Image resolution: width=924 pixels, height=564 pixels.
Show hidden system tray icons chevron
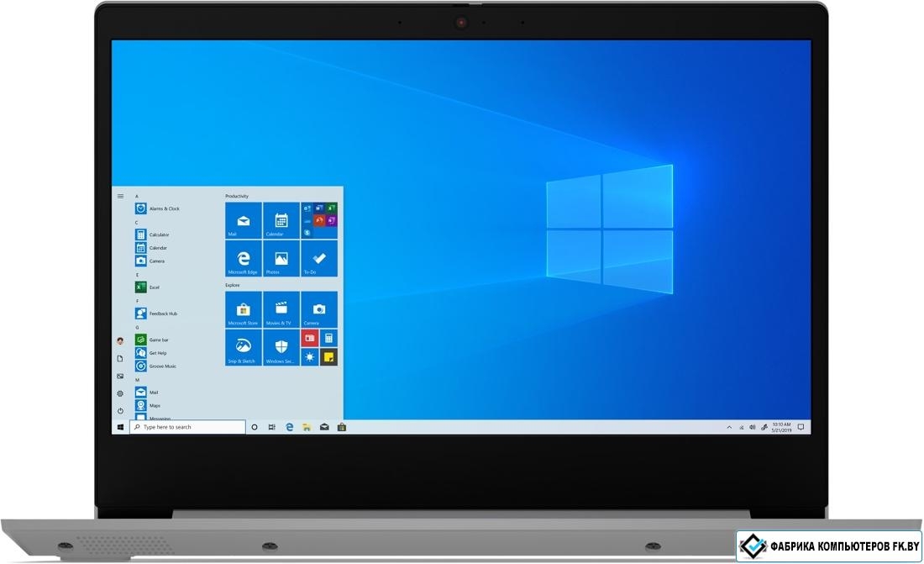(x=729, y=427)
